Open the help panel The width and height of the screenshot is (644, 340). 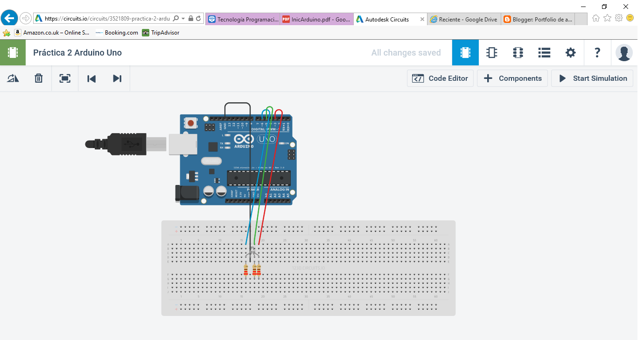tap(597, 52)
